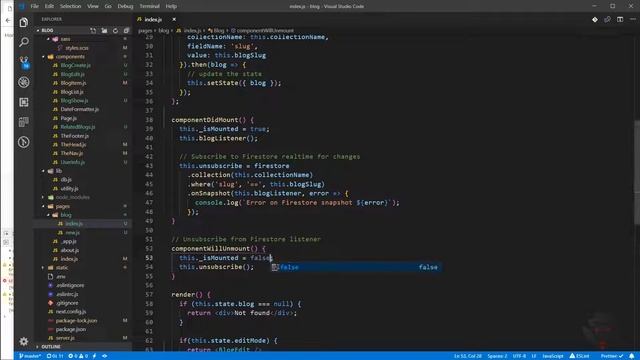Expand the node_modules folder

click(43, 197)
